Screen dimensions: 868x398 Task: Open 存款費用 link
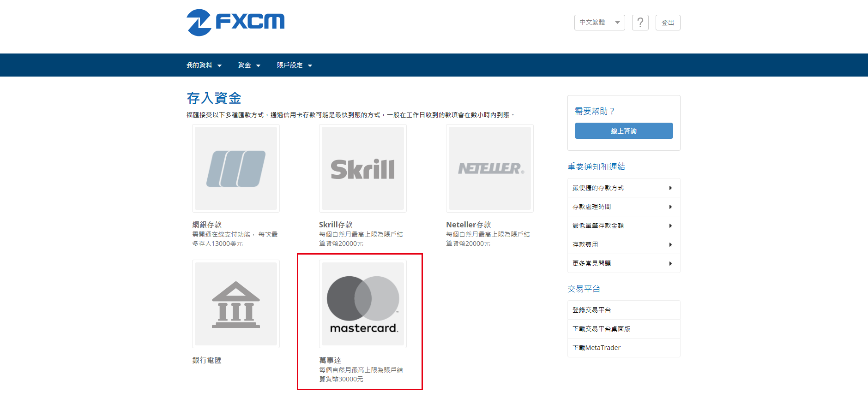(624, 244)
